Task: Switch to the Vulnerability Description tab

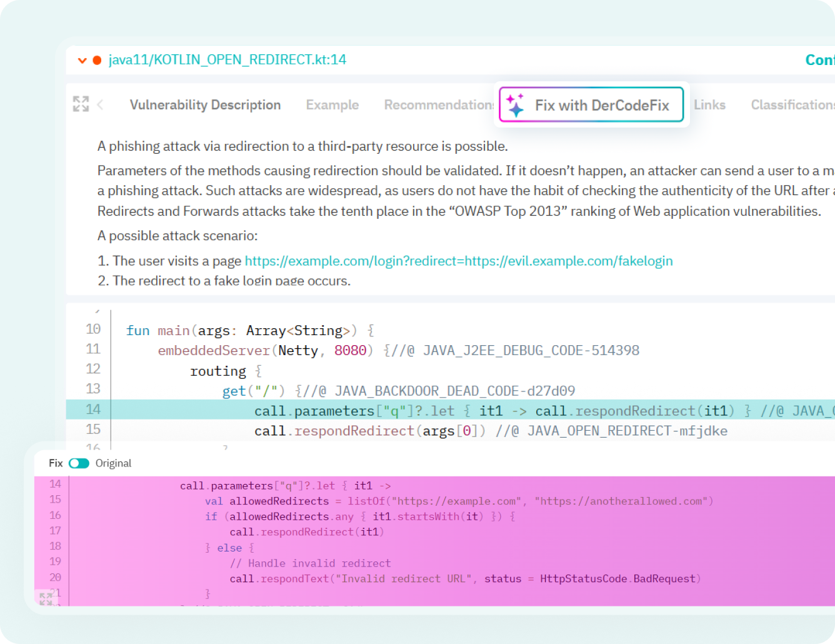Action: (x=205, y=105)
